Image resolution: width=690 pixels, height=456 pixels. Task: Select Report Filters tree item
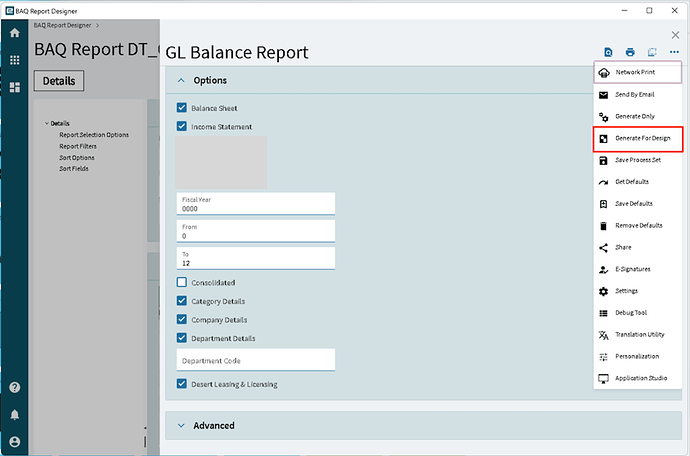point(78,147)
